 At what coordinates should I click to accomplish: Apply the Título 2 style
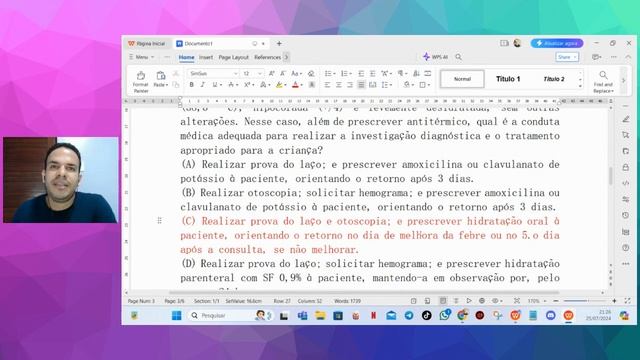pos(553,79)
